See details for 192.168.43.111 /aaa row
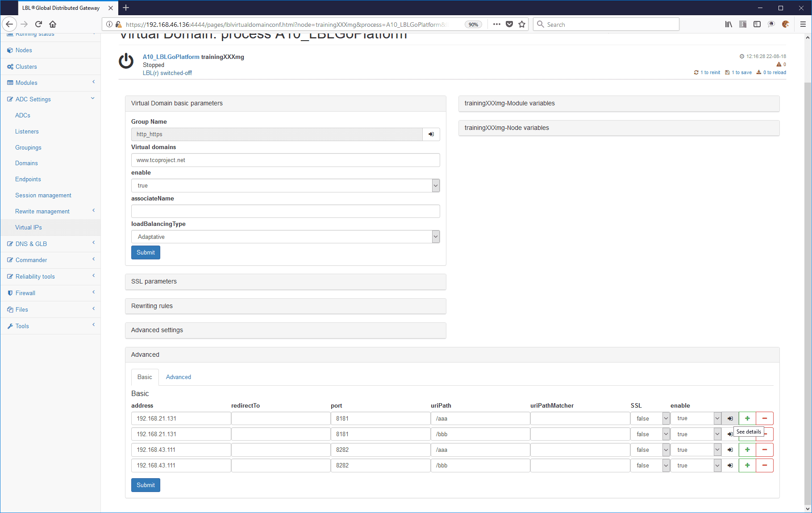Viewport: 812px width, 513px height. click(x=730, y=450)
